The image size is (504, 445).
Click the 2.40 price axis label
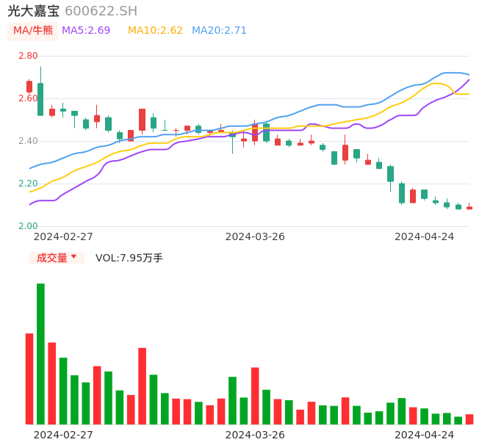coord(28,141)
